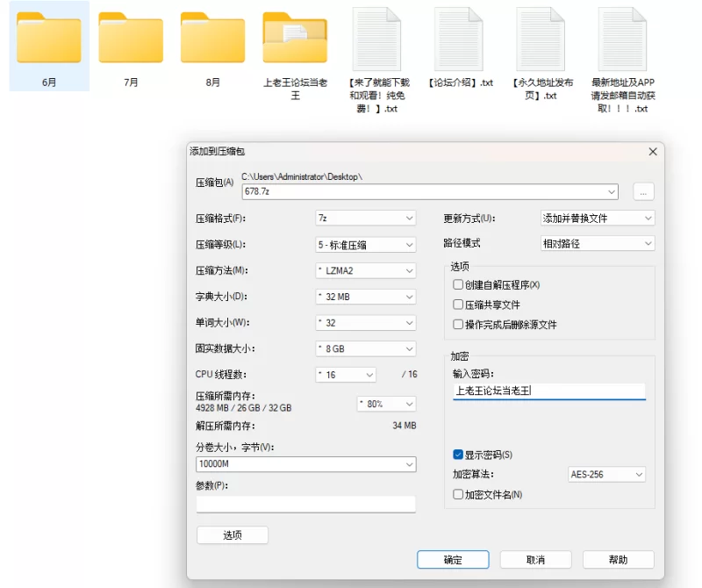Click the 确定 button
The image size is (702, 588).
tap(453, 559)
